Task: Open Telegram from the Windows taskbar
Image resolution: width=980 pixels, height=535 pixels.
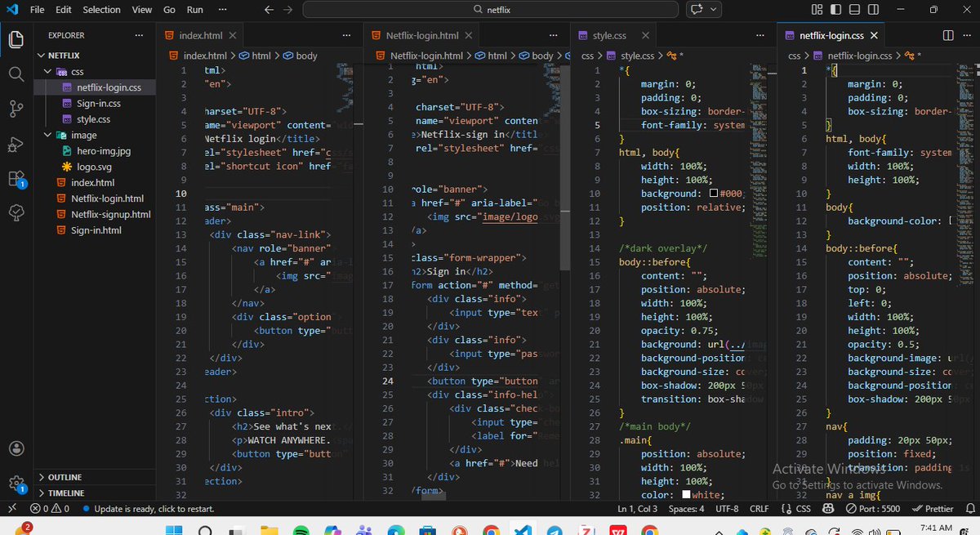Action: (x=555, y=530)
